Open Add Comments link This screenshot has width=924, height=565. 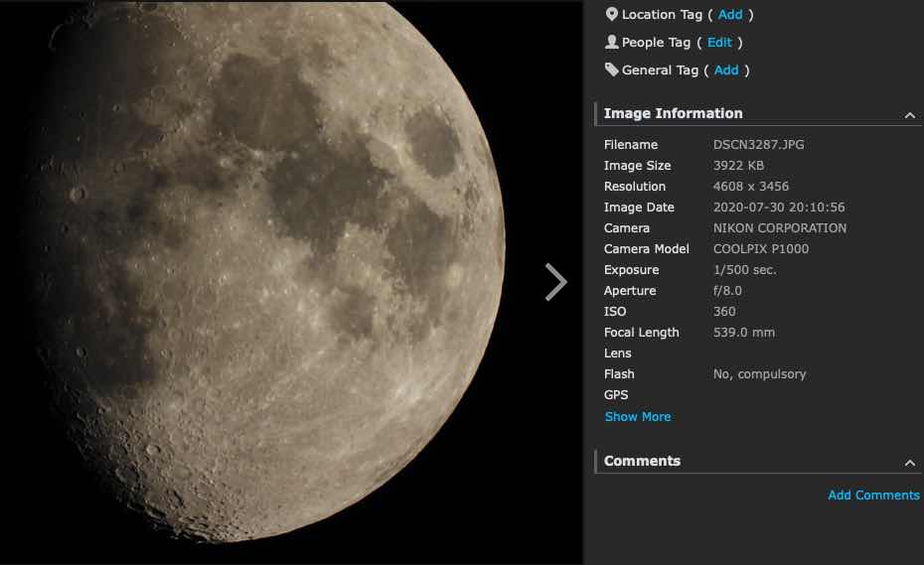point(873,494)
